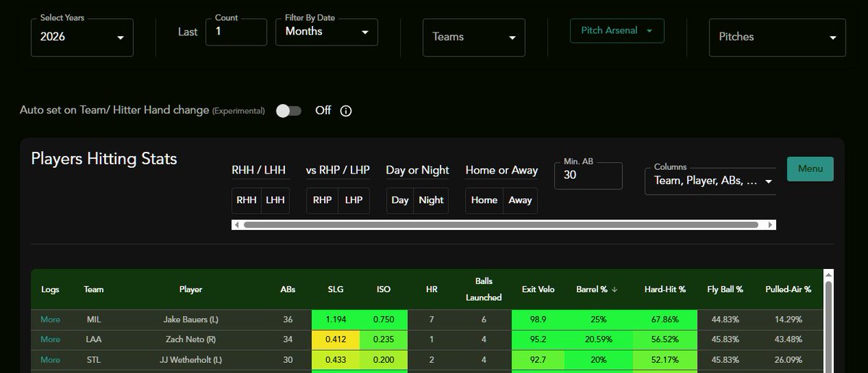This screenshot has height=373, width=868.
Task: Open the Filter By Date Months dropdown
Action: (326, 32)
